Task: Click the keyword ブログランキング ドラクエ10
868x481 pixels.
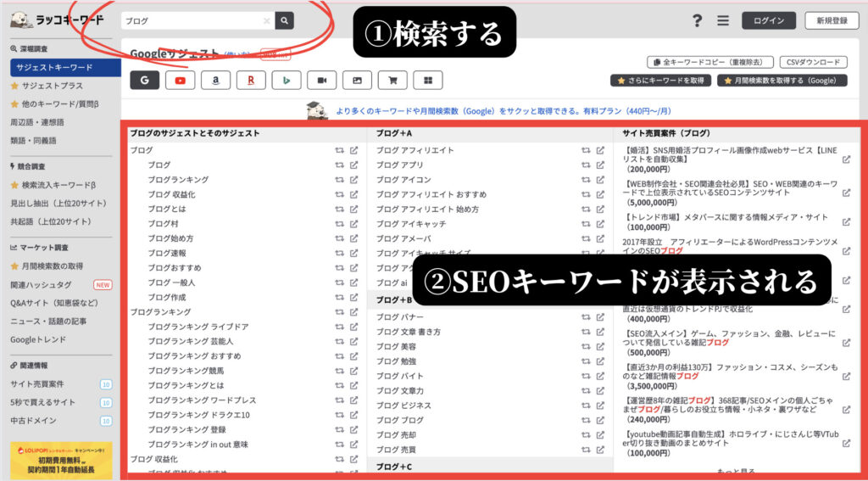Action: (198, 415)
